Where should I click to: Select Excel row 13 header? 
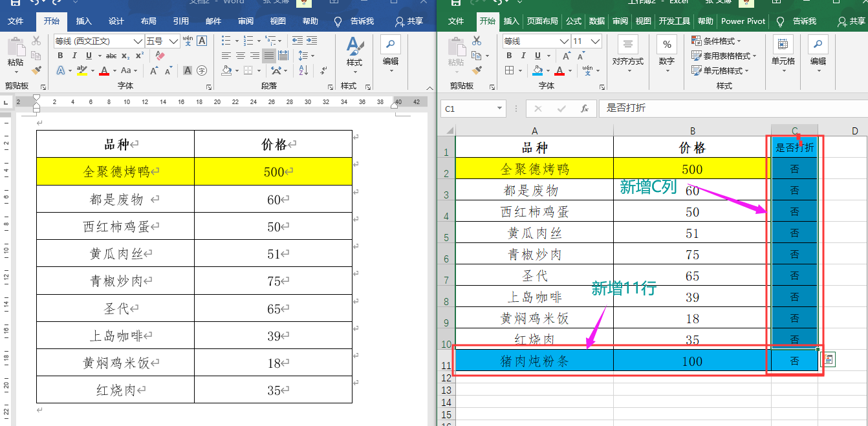click(x=446, y=390)
